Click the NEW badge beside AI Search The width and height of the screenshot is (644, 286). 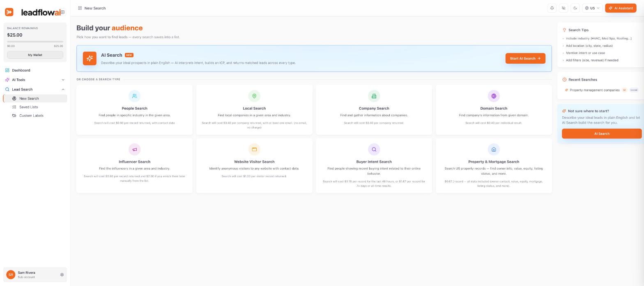click(x=129, y=55)
